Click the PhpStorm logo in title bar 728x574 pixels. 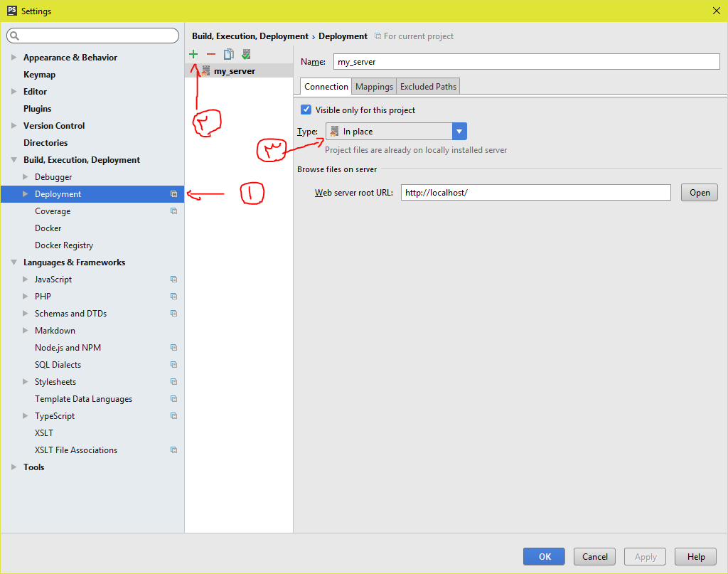pos(12,11)
